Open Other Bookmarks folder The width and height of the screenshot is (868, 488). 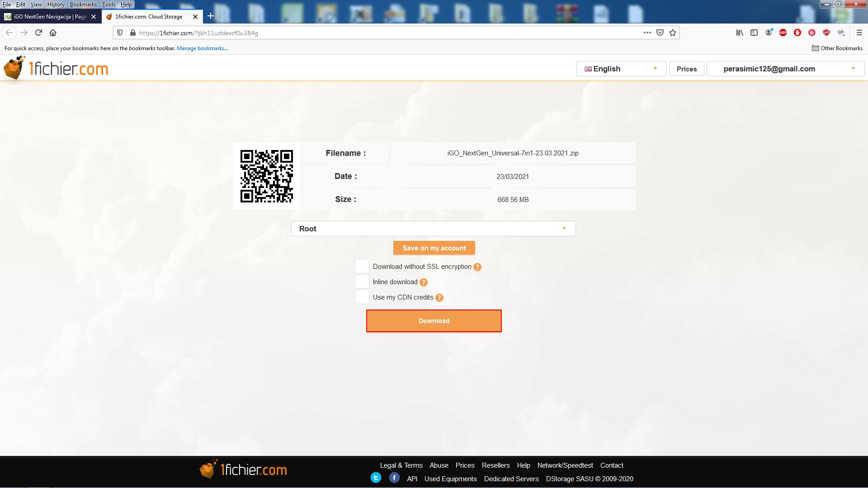(x=837, y=48)
